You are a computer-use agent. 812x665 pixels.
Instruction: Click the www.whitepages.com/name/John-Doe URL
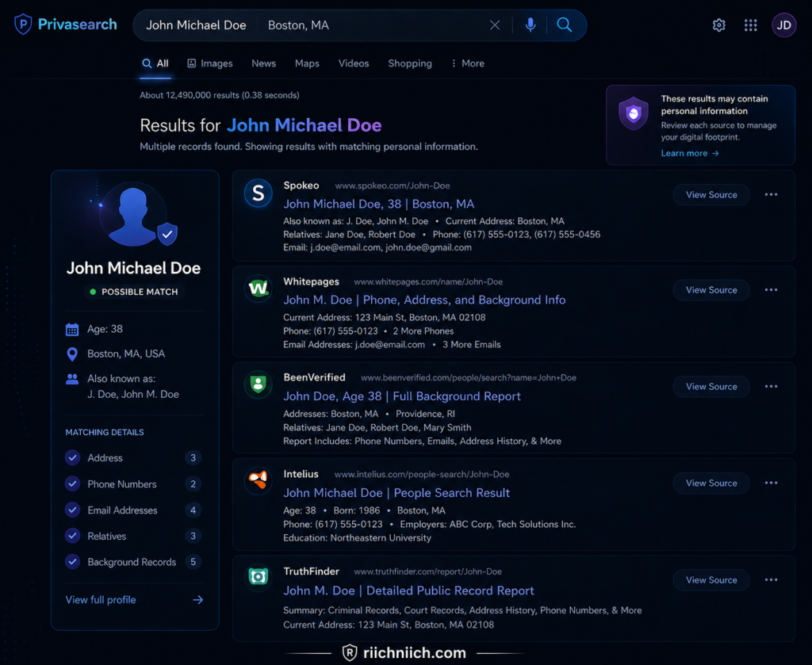[x=428, y=281]
